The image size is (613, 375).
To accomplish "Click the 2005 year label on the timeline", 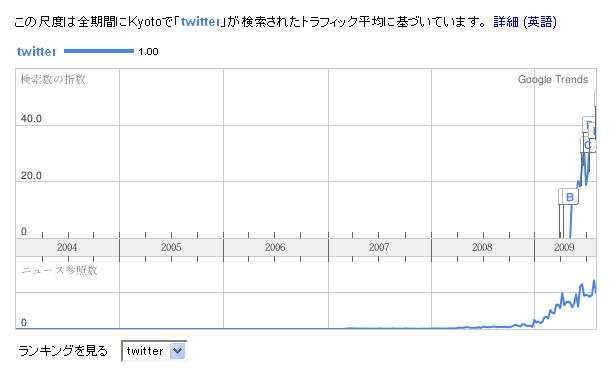I will (171, 247).
